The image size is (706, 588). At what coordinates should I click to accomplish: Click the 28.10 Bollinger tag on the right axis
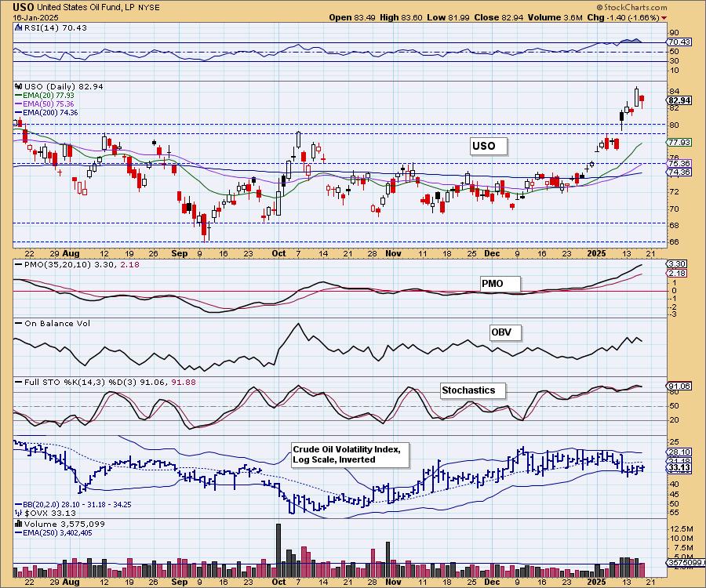[679, 452]
